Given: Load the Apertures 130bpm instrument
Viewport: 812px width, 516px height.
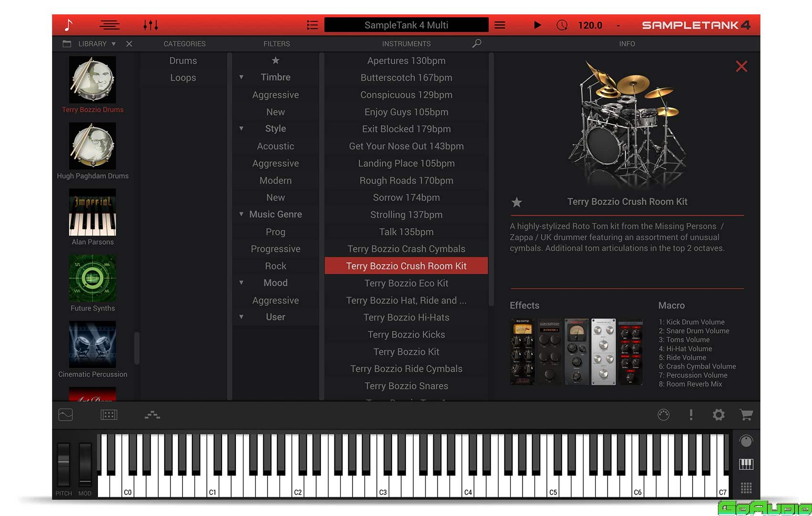Looking at the screenshot, I should [406, 61].
